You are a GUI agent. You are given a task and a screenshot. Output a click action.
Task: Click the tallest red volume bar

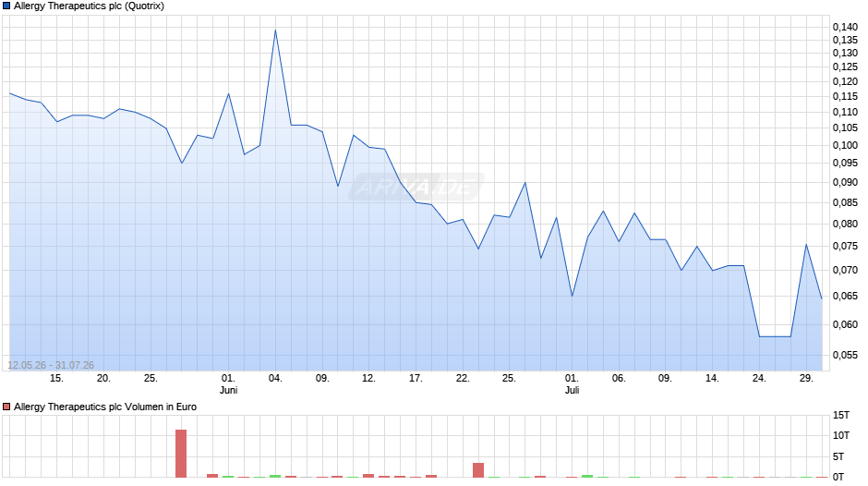tap(181, 454)
